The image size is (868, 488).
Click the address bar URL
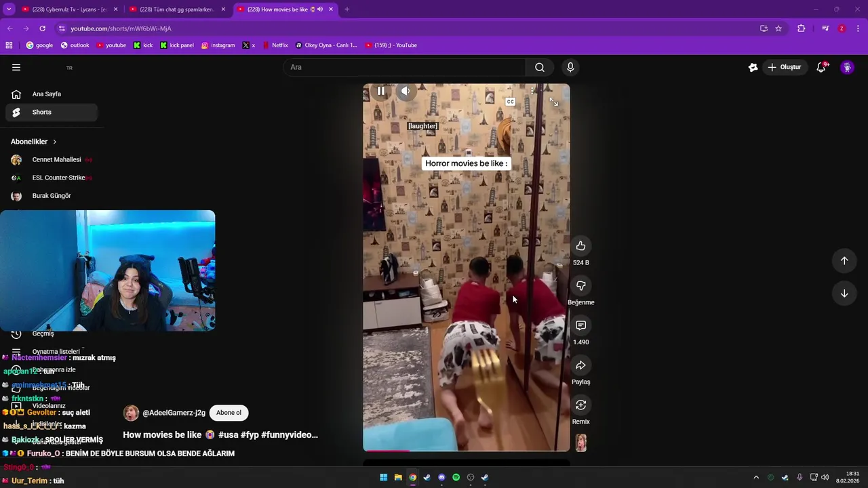[x=121, y=28]
